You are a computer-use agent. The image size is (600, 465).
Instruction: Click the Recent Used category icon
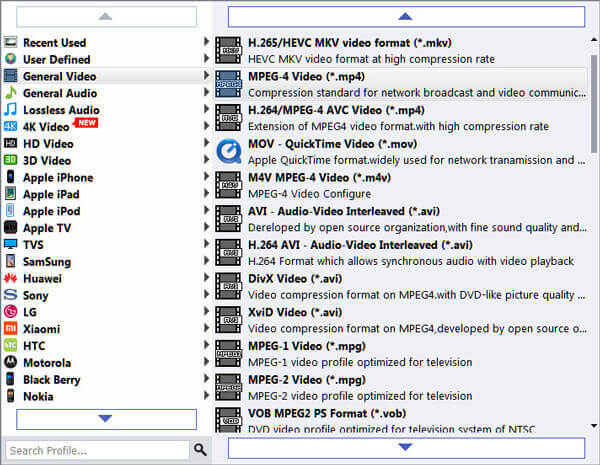click(11, 42)
